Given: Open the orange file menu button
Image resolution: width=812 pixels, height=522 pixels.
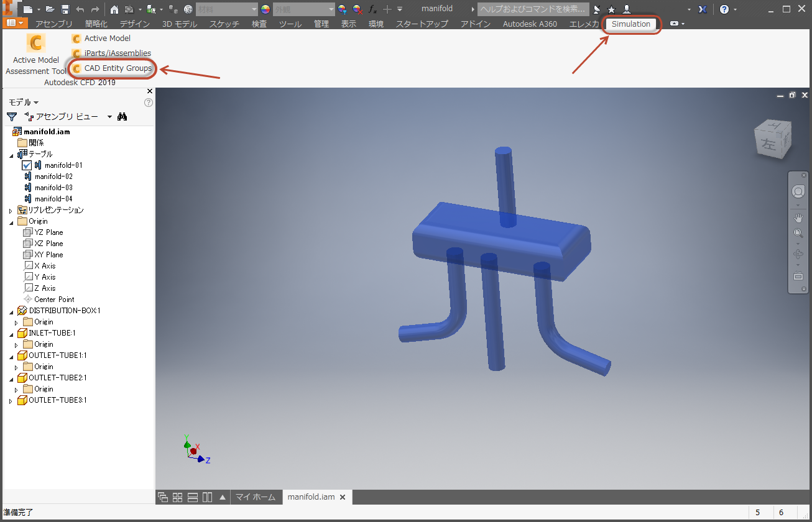Looking at the screenshot, I should click(16, 24).
